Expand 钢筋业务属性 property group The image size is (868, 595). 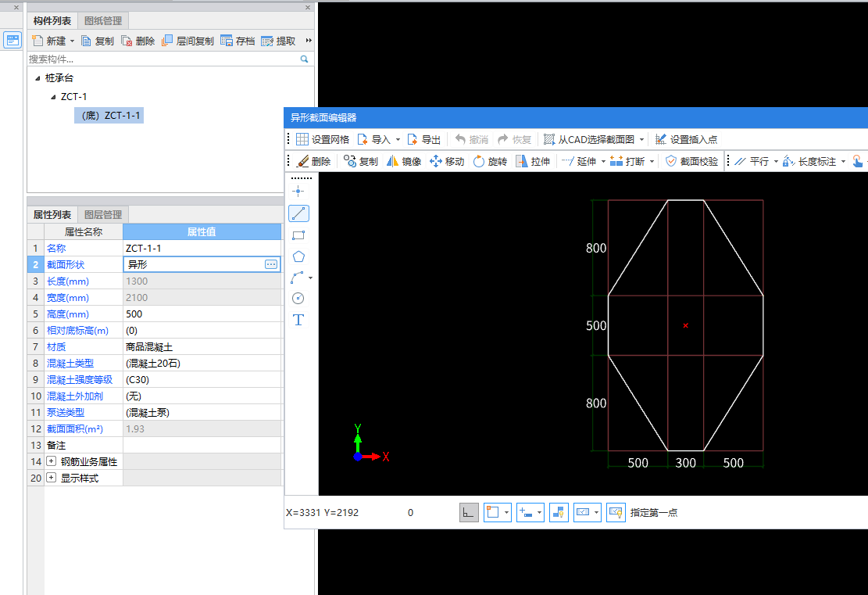click(x=51, y=461)
